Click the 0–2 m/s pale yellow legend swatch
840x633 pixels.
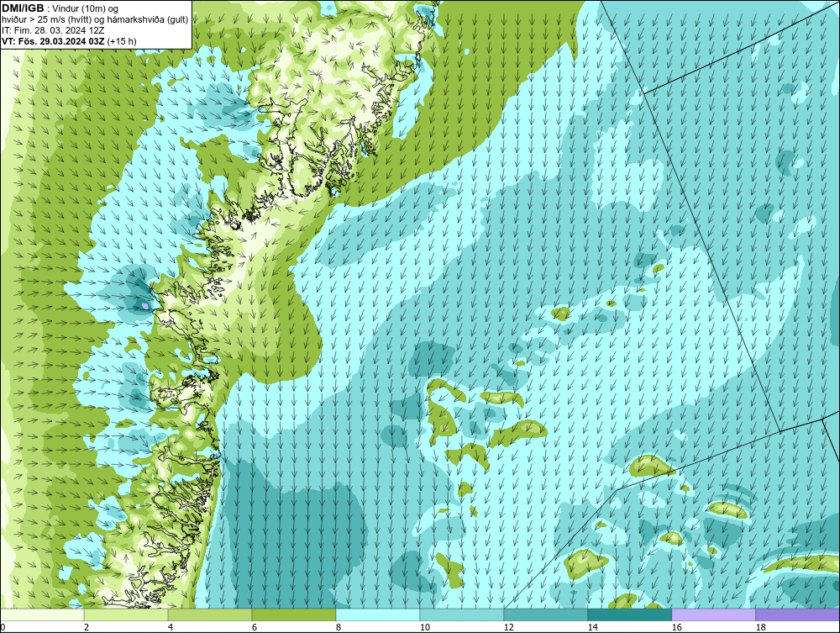coord(42,615)
